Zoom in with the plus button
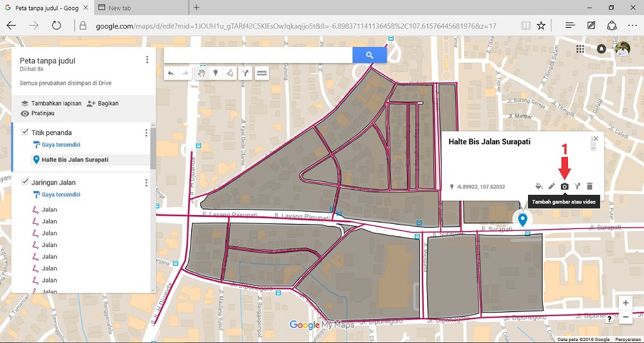The image size is (644, 343). (x=625, y=303)
